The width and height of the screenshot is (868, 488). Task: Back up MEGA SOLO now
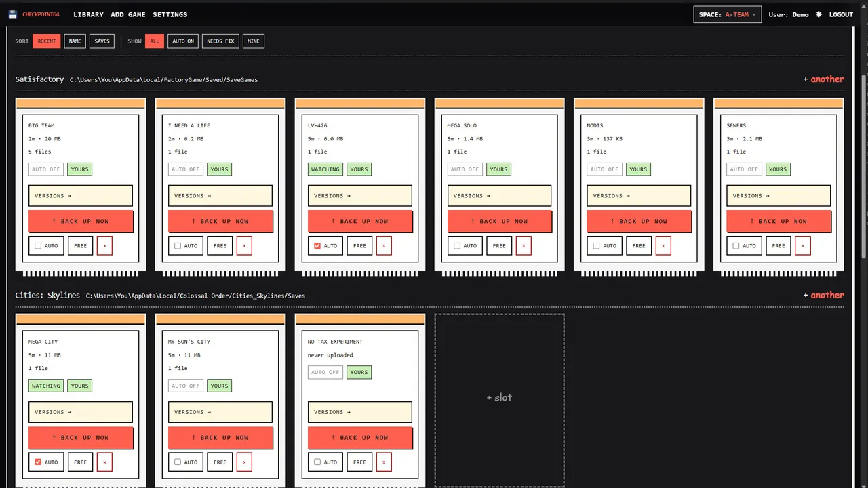coord(499,221)
